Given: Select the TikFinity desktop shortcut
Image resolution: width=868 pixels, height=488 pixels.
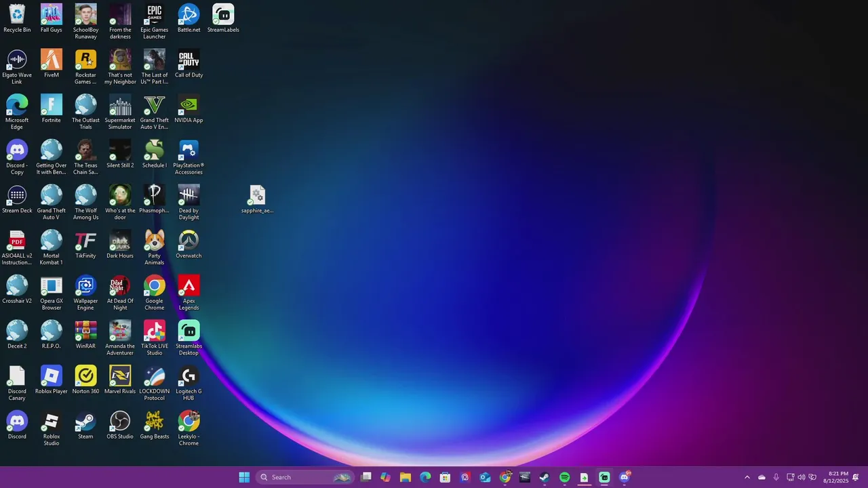Looking at the screenshot, I should (x=85, y=245).
